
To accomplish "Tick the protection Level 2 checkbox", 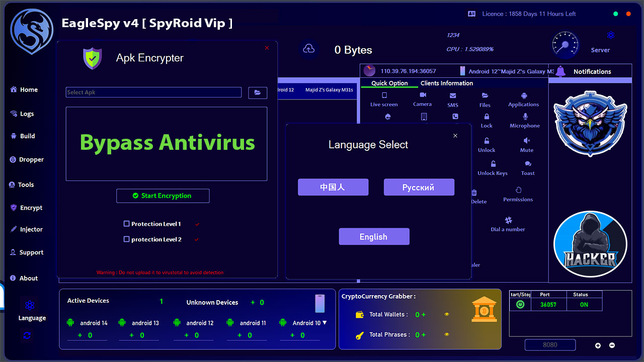I will click(x=127, y=239).
